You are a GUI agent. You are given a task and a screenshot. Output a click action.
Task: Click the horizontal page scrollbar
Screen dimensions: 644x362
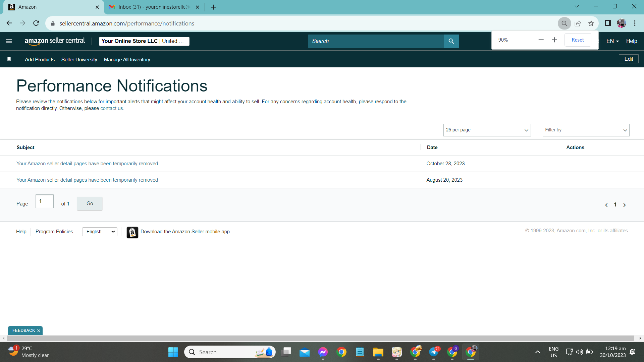[320, 339]
